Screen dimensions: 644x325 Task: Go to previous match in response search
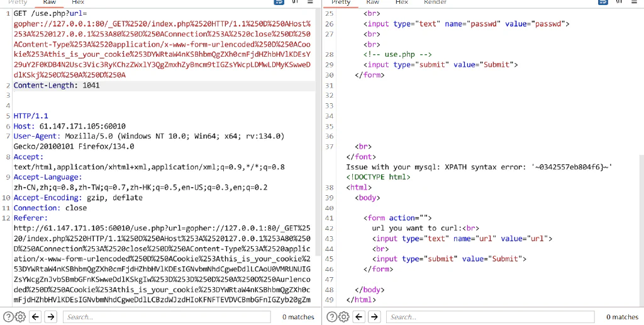[359, 317]
